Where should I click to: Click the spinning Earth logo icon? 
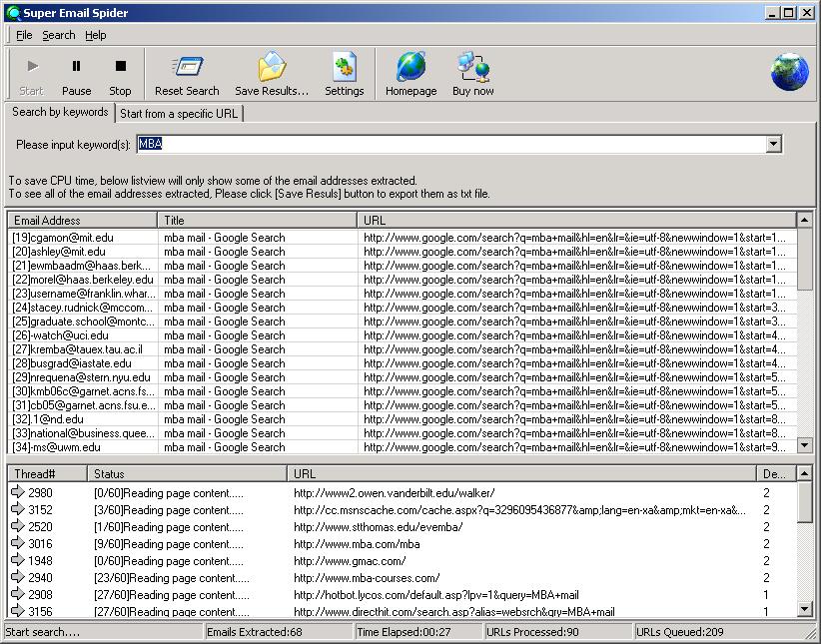point(789,72)
